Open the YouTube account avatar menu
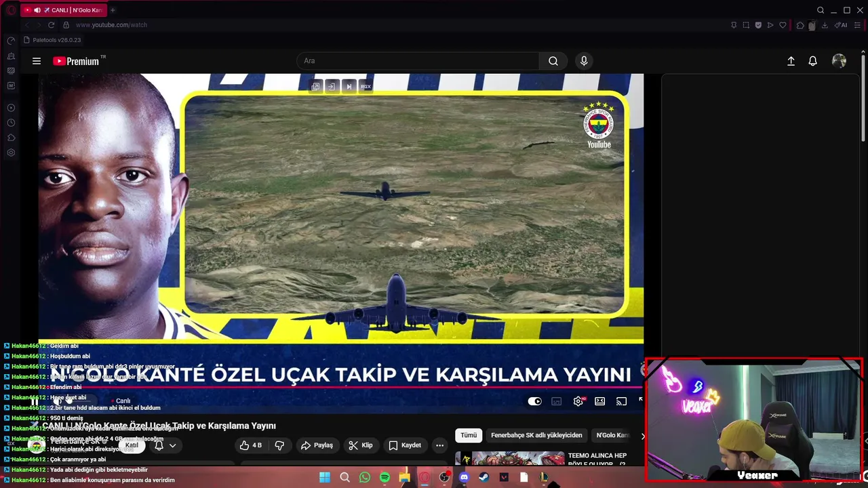The image size is (868, 488). pos(839,61)
